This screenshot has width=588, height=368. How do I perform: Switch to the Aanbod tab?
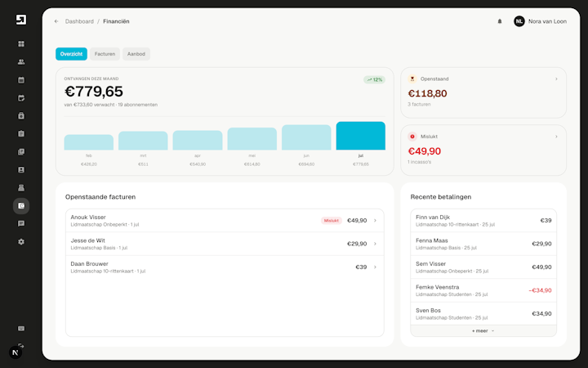tap(136, 54)
